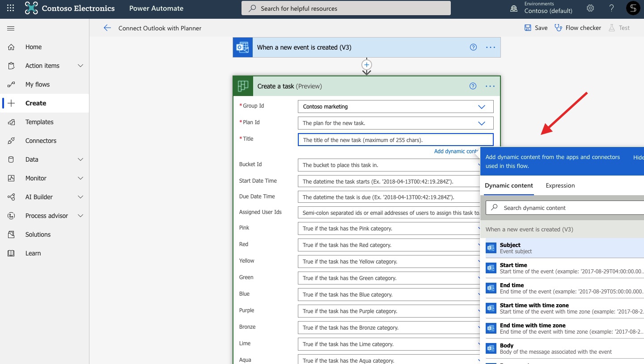The image size is (644, 364).
Task: Select Body dynamic content item
Action: [x=565, y=348]
